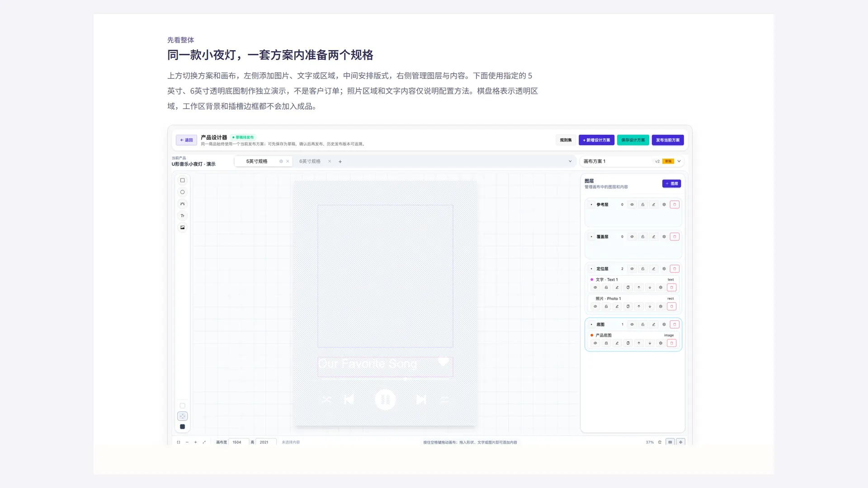This screenshot has width=868, height=488.
Task: Open settings for 照片 · Photo 1 item
Action: [x=660, y=306]
